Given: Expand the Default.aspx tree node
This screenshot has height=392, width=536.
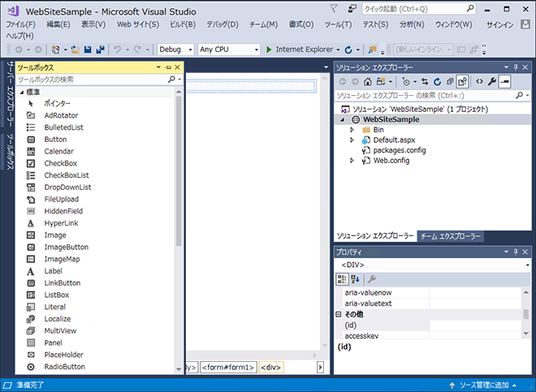Looking at the screenshot, I should point(352,140).
